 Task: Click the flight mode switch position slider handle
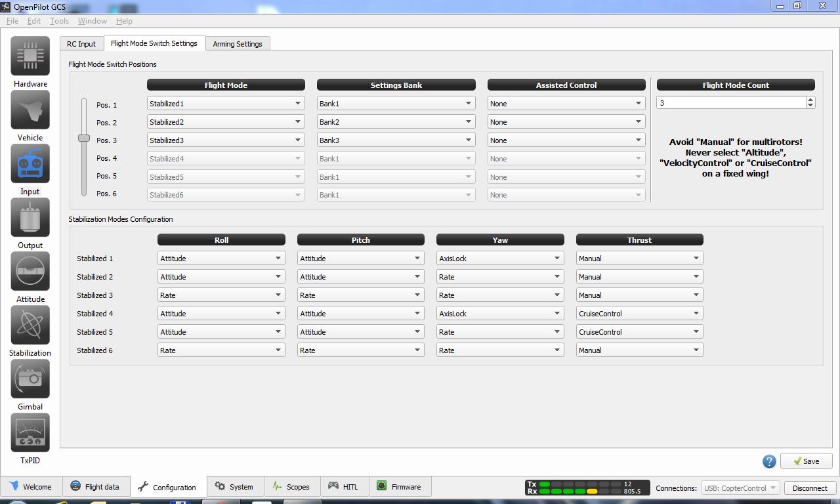pos(84,138)
